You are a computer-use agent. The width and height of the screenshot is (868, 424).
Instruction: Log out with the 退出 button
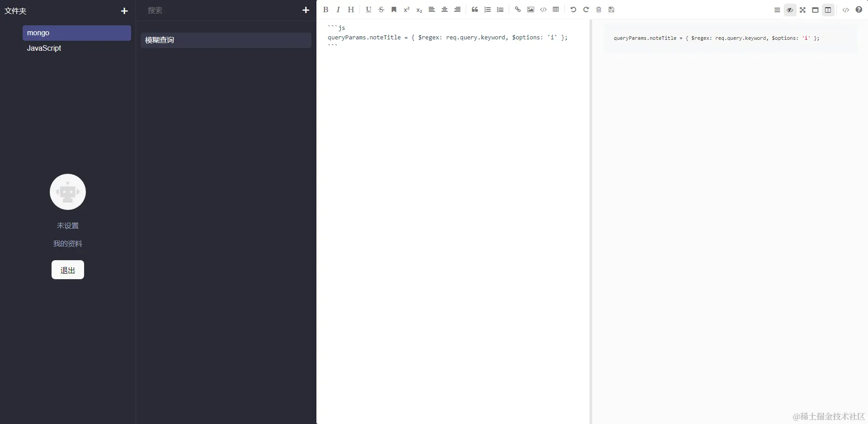[x=68, y=270]
